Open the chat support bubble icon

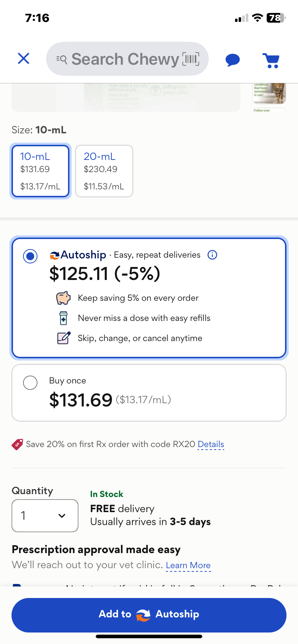(232, 60)
